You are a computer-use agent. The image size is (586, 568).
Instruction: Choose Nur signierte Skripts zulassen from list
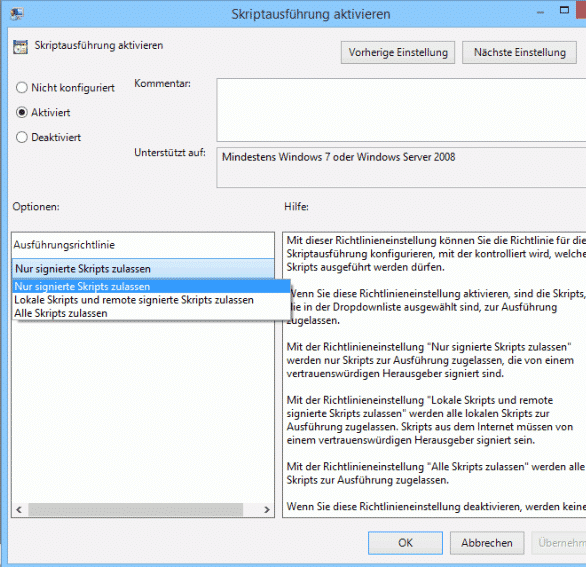[151, 287]
